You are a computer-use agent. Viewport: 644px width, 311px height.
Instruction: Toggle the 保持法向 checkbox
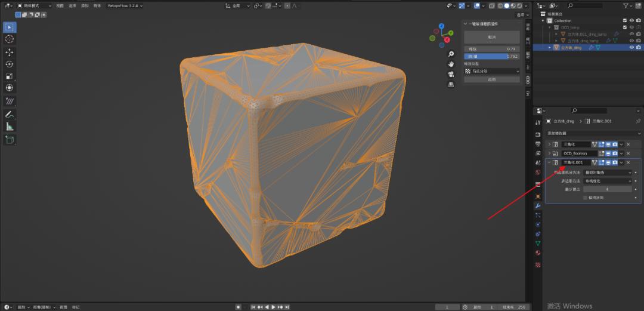tap(585, 197)
